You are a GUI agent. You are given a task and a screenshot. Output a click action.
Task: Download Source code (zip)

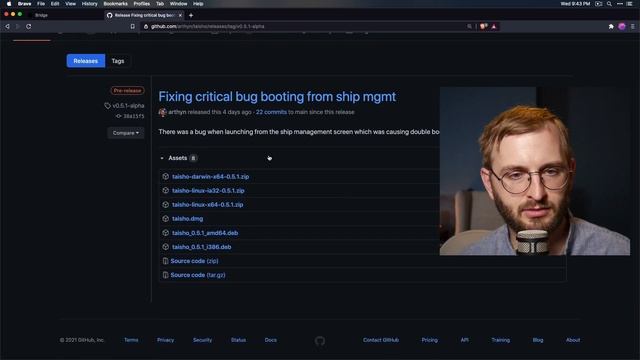tap(194, 261)
